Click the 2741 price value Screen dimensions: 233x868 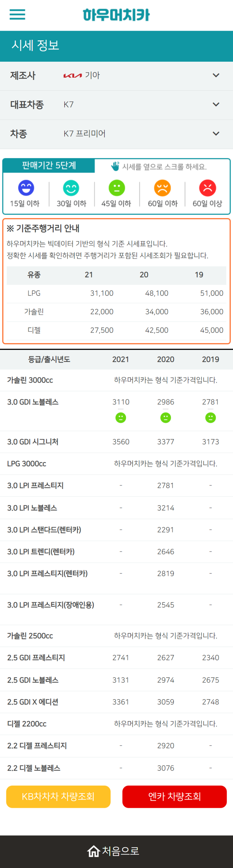coord(121,658)
